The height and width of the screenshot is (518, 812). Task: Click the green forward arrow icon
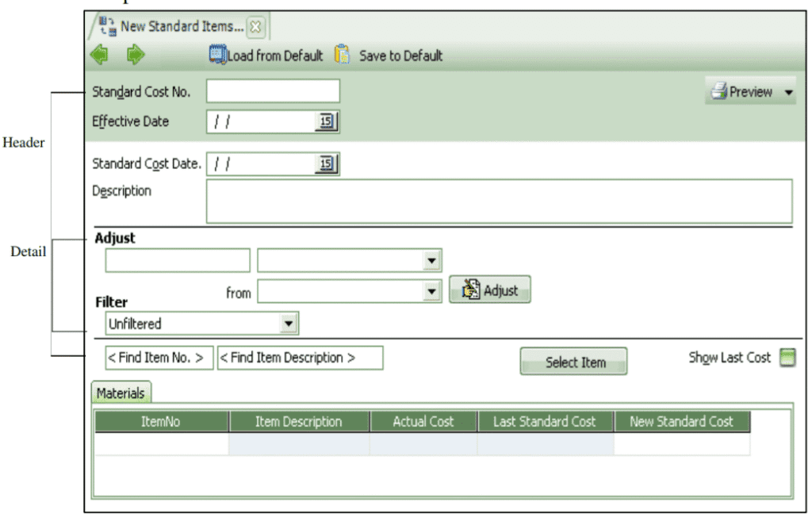point(136,56)
